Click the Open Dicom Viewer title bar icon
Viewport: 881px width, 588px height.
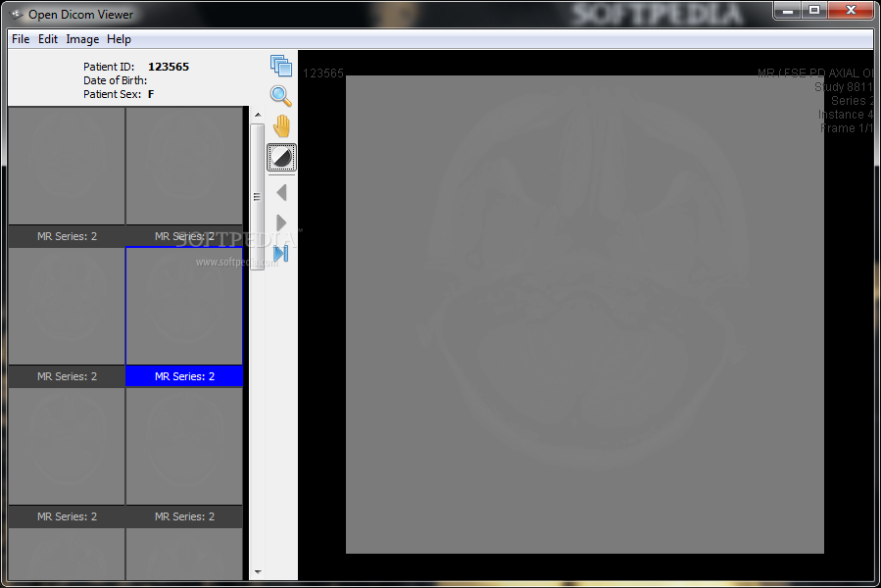click(17, 14)
